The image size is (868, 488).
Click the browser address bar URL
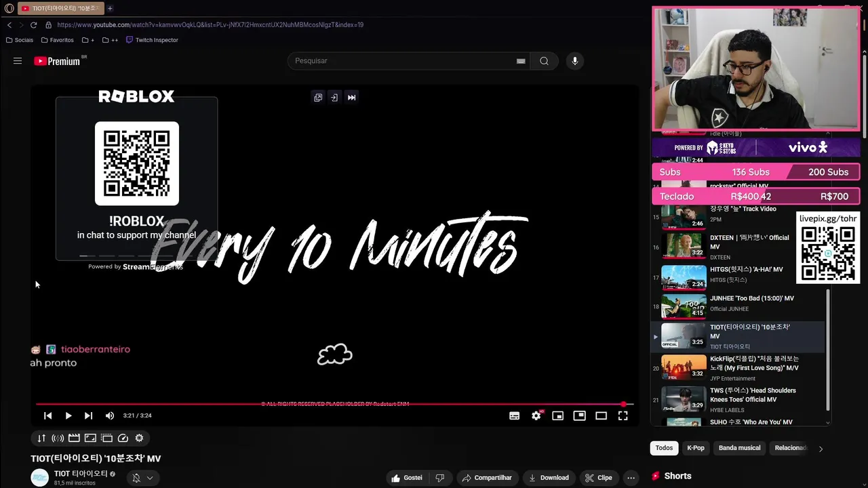pyautogui.click(x=210, y=25)
